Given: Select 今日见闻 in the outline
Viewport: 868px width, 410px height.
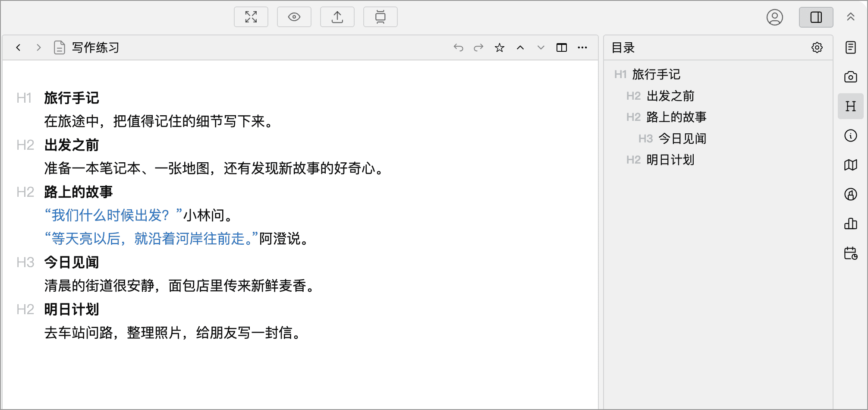Looking at the screenshot, I should [682, 139].
